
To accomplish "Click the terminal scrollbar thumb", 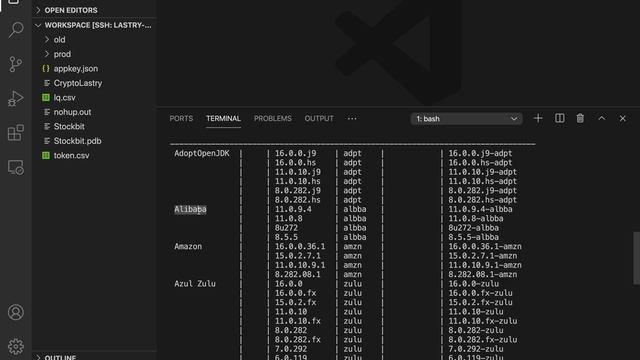I will pyautogui.click(x=636, y=258).
